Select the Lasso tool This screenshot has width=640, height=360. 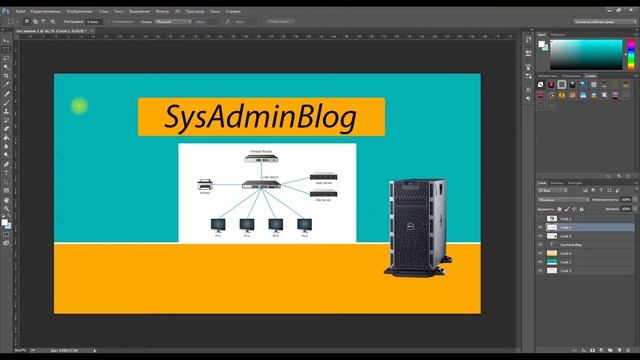click(x=6, y=58)
